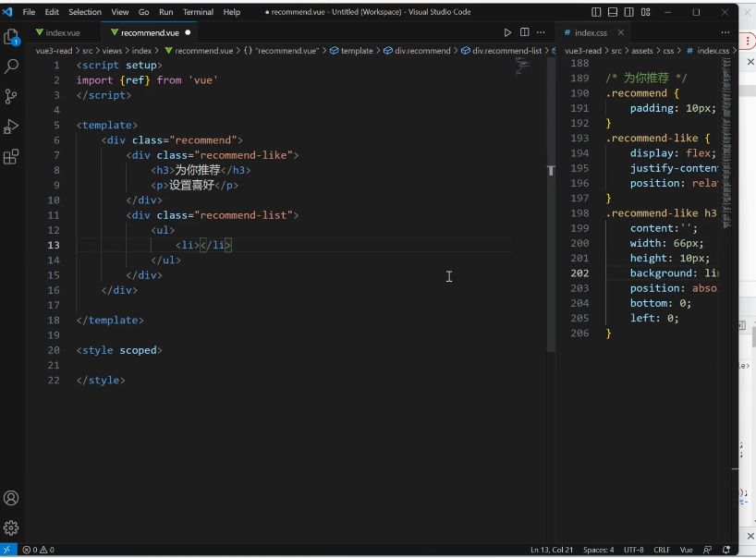Open More Actions for the index.css editor group
Screen dimensions: 756x558
point(726,32)
